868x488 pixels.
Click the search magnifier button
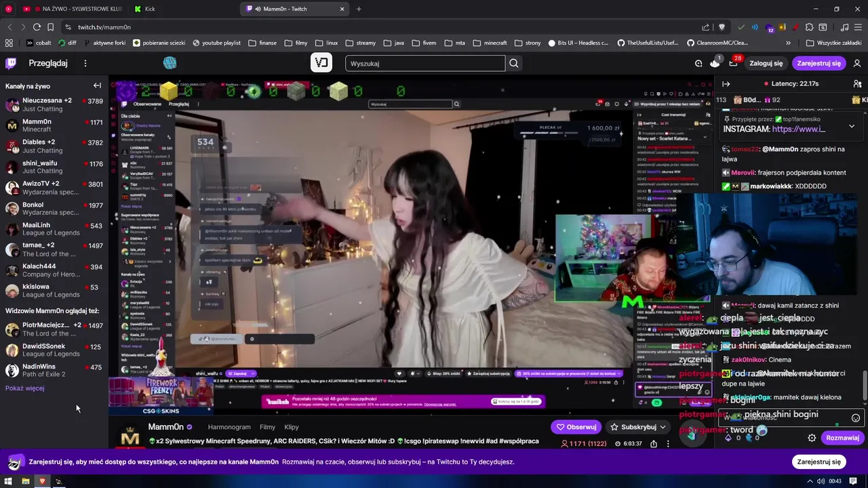point(514,63)
